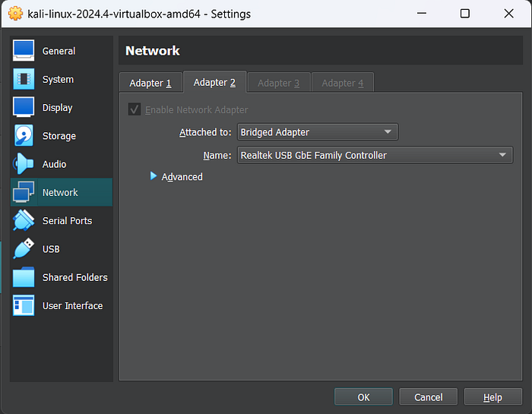The width and height of the screenshot is (532, 414).
Task: Open Serial Ports settings category
Action: pos(62,221)
